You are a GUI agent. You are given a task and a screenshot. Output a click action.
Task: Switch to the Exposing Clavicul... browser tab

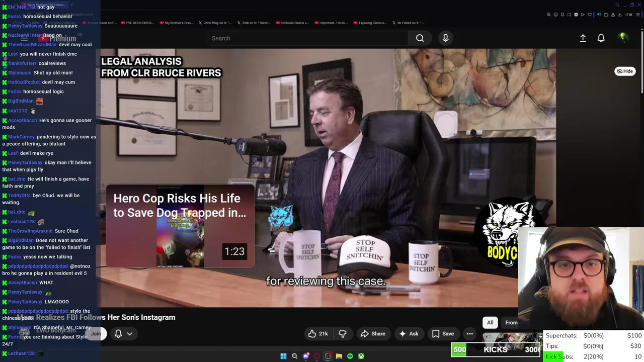pyautogui.click(x=369, y=23)
